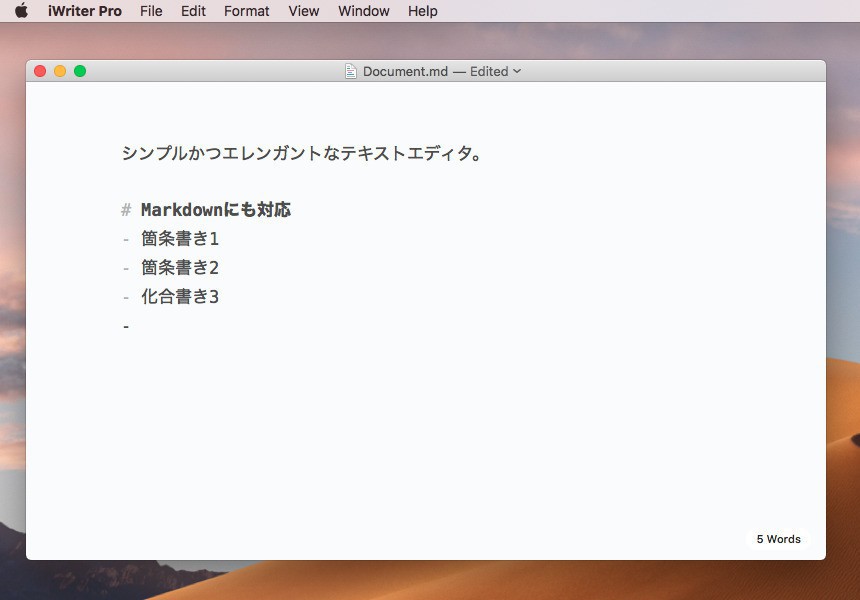The image size is (860, 600).
Task: Click the 箇条書き2 list item
Action: click(180, 268)
